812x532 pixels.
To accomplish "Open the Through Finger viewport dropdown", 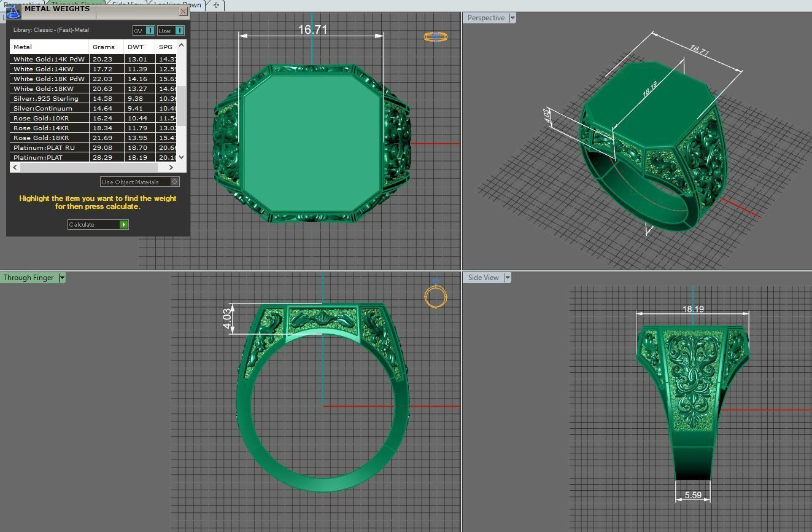I will [61, 278].
